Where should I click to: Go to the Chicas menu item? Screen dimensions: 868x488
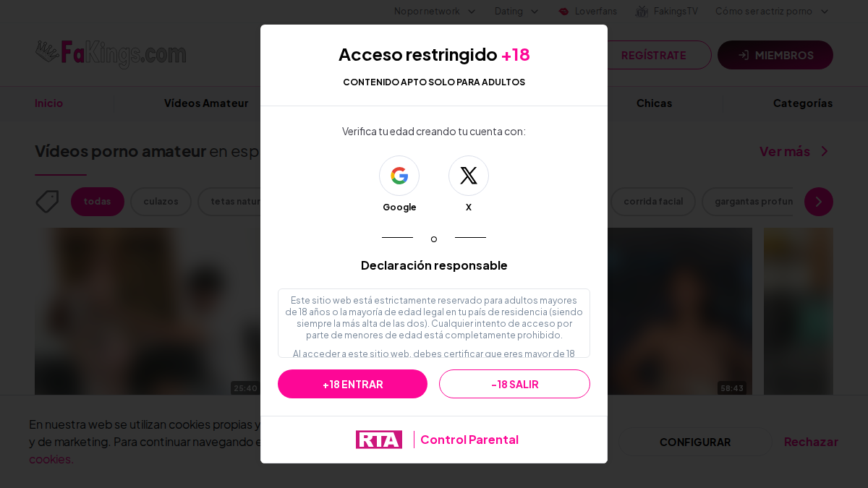tap(654, 103)
